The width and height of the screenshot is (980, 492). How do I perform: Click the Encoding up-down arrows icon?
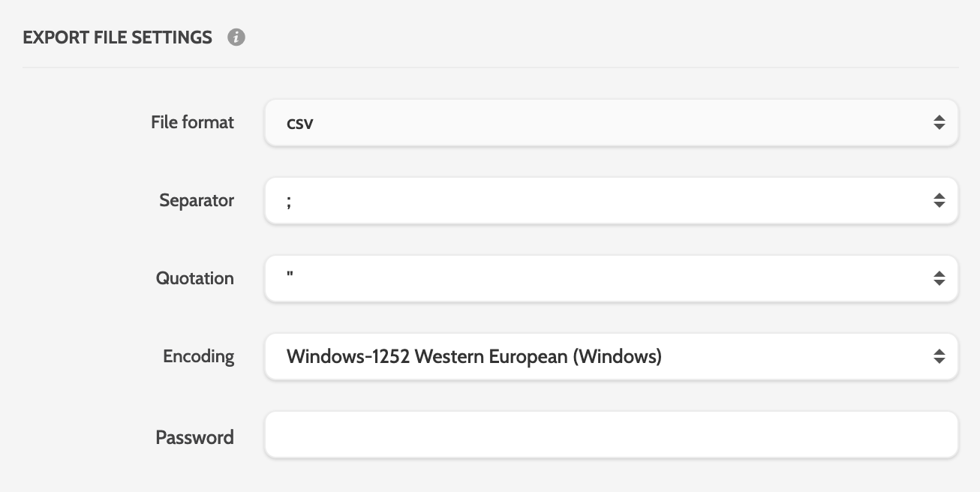pos(939,356)
